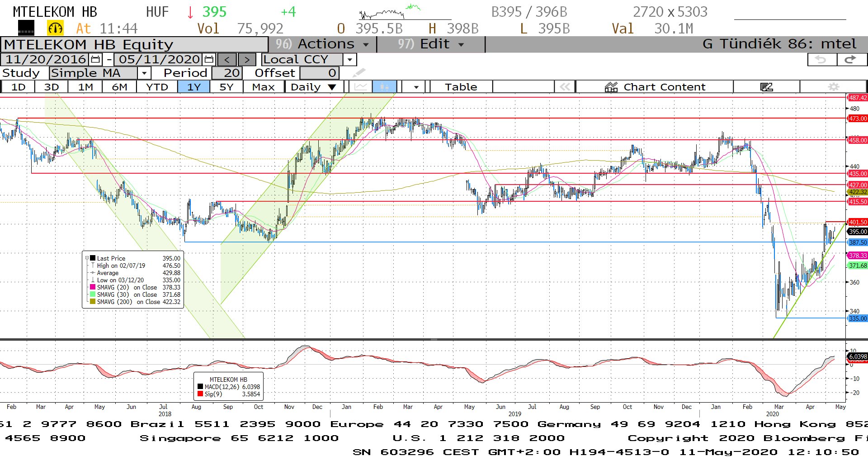Click the Sig(9) red legend swatch

[x=200, y=394]
